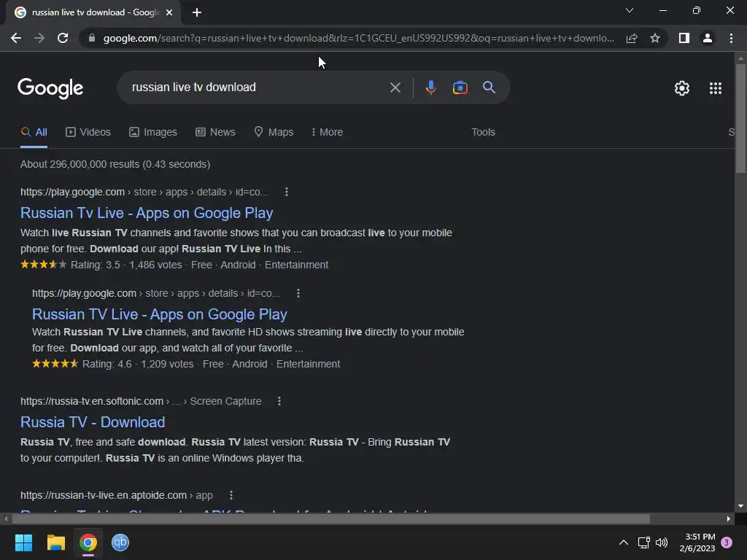Click the first result's play.google.com URL
This screenshot has height=560, width=747.
pyautogui.click(x=72, y=192)
